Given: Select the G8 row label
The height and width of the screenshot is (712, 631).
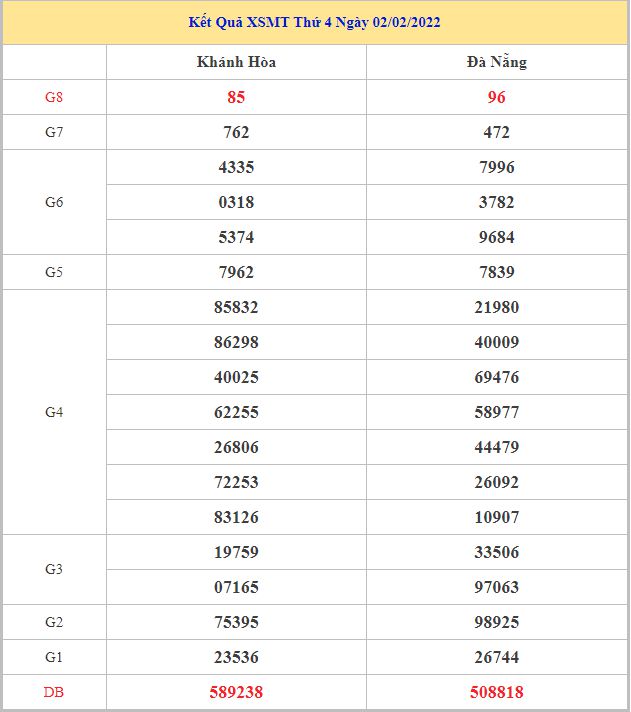Looking at the screenshot, I should [x=54, y=97].
